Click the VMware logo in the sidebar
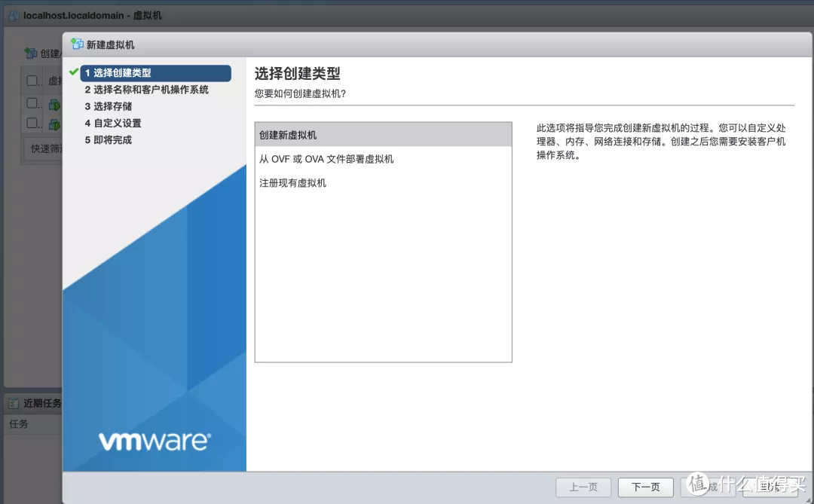This screenshot has width=814, height=504. click(x=155, y=440)
